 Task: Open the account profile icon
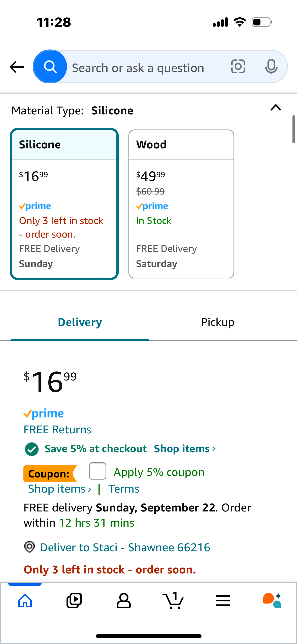[x=124, y=601]
